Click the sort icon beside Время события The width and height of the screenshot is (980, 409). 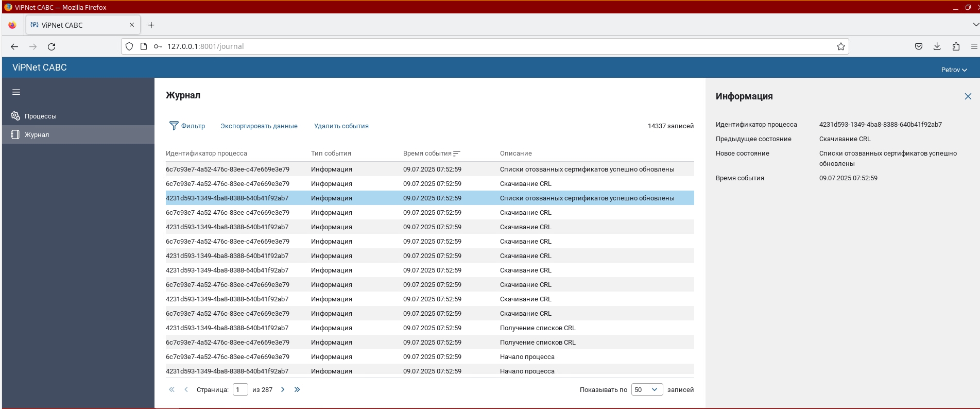(x=457, y=154)
